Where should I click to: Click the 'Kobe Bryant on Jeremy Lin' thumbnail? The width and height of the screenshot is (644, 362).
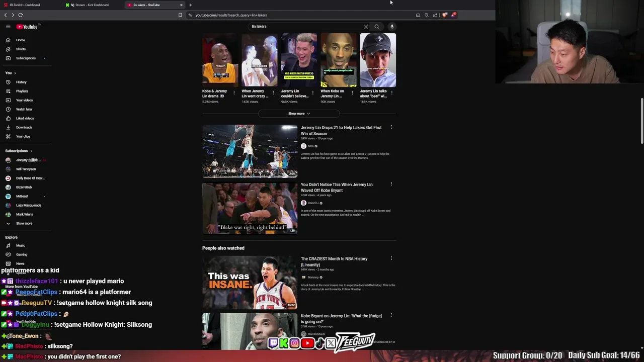tap(250, 331)
